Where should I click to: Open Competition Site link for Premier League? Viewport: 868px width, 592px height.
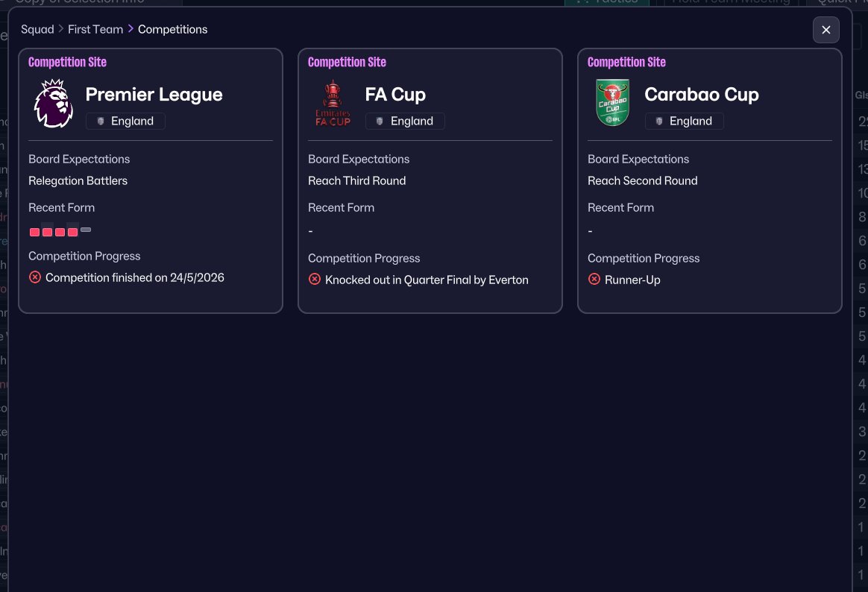coord(67,62)
